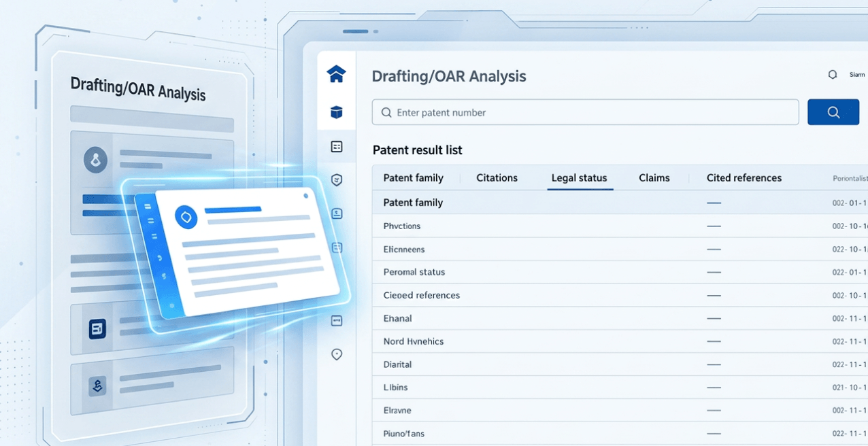The height and width of the screenshot is (446, 868).
Task: Open the notification icon next to Siann
Action: pyautogui.click(x=833, y=75)
